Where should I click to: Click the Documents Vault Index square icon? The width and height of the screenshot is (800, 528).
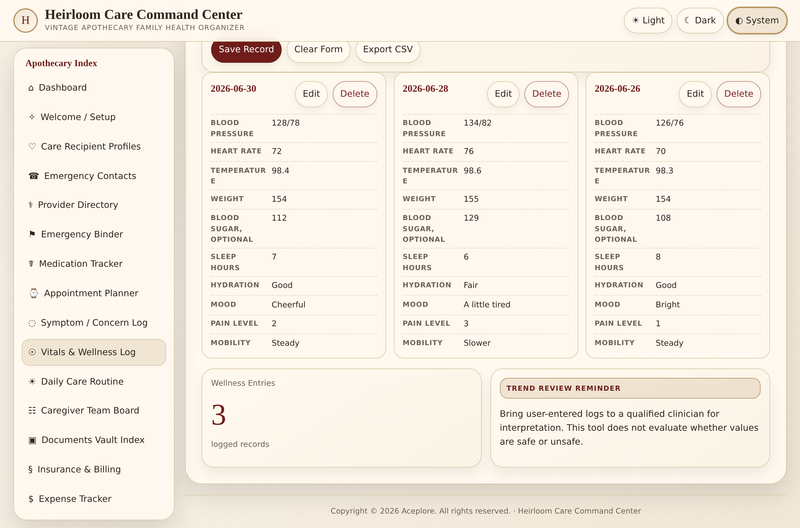point(32,440)
